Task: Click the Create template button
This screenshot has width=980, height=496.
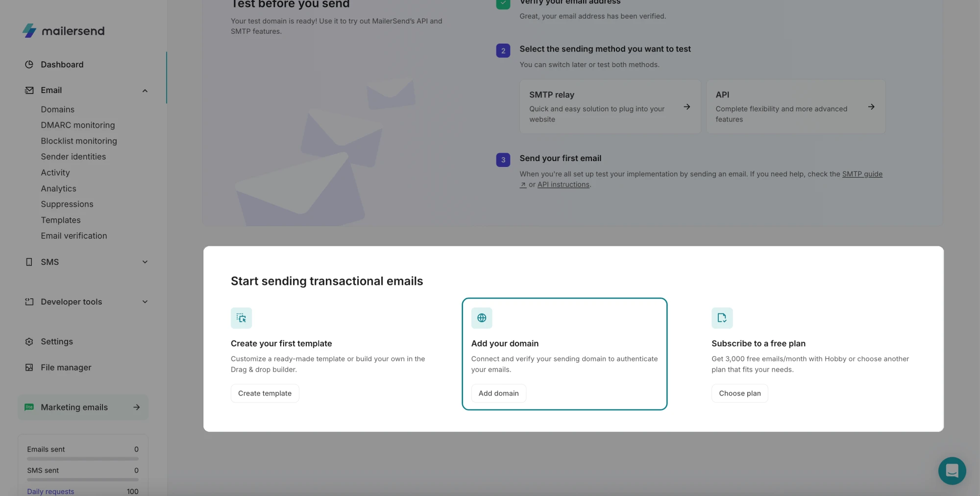Action: (265, 393)
